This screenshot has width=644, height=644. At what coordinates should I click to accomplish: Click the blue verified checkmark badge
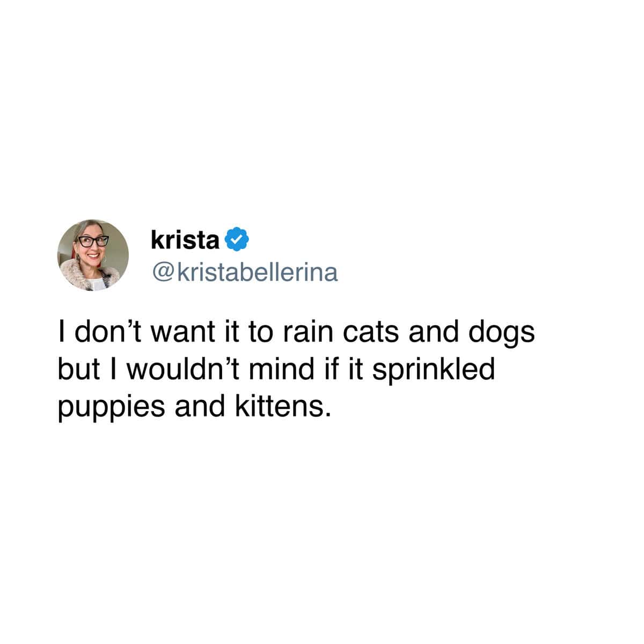tap(237, 239)
